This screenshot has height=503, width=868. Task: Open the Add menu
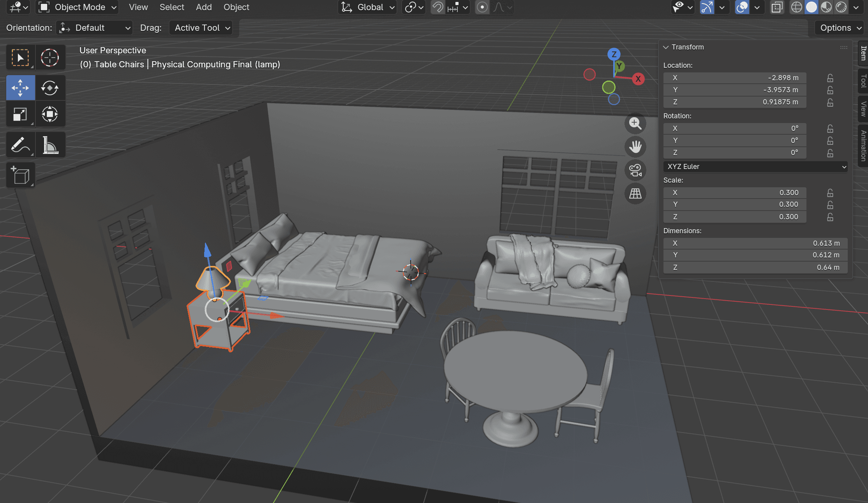point(203,7)
